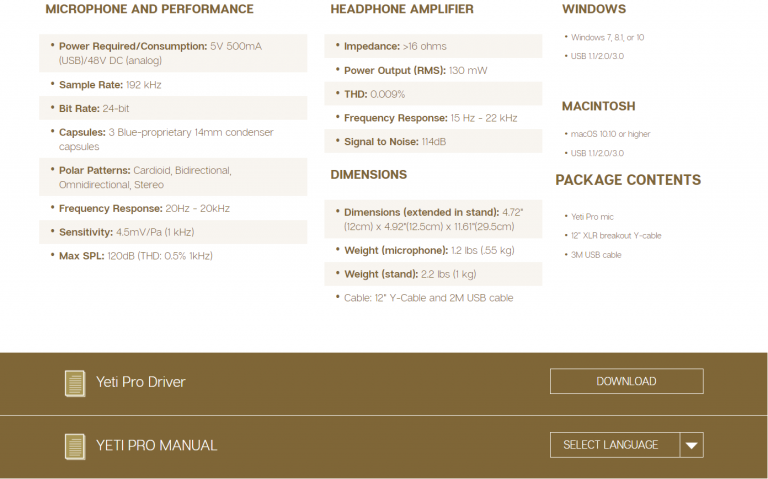The height and width of the screenshot is (479, 768).
Task: Select the Macintosh section heading
Action: point(598,106)
